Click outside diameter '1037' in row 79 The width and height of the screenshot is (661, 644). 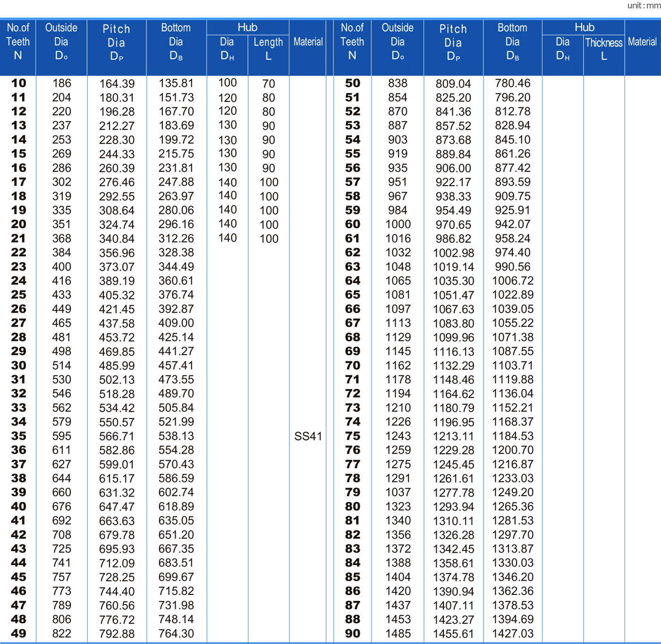click(398, 492)
